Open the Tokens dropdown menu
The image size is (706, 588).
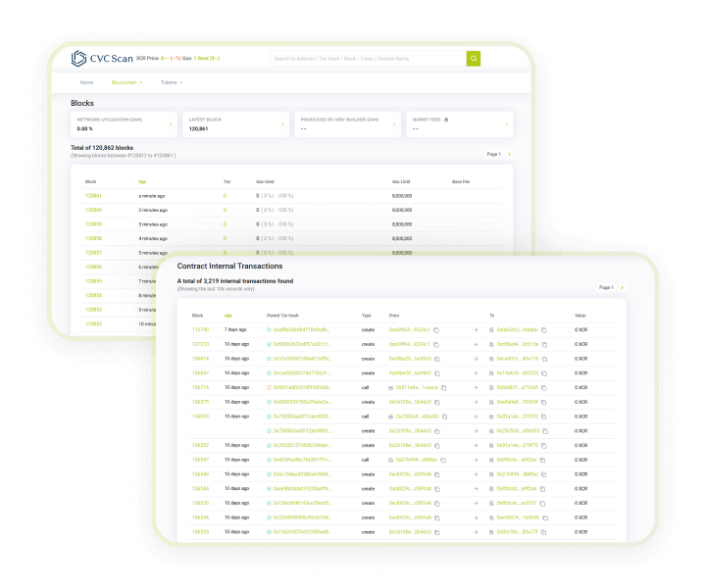pyautogui.click(x=171, y=82)
